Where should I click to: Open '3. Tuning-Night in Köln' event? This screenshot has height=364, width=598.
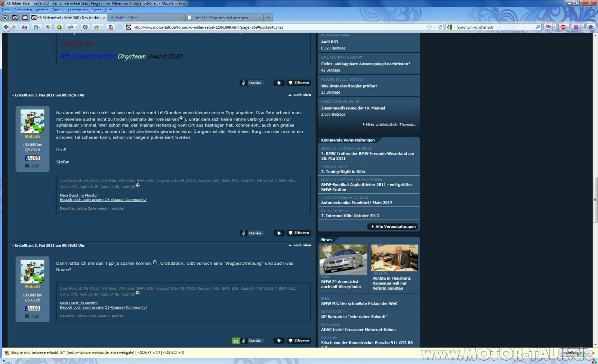click(343, 172)
